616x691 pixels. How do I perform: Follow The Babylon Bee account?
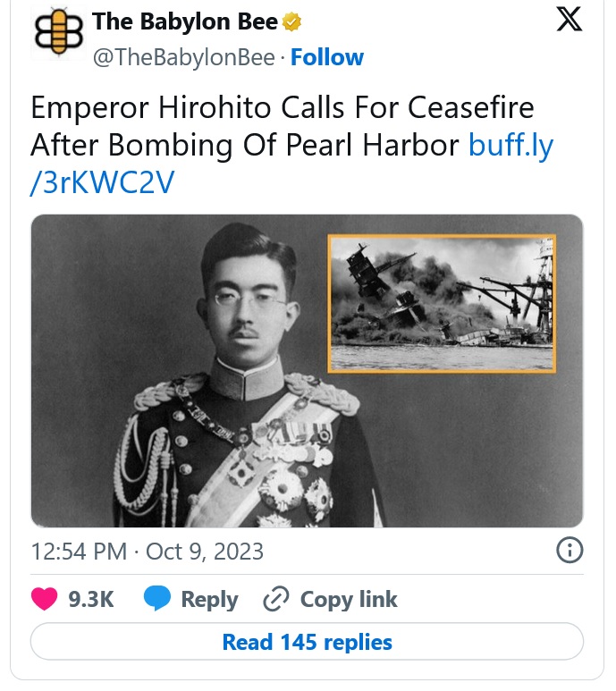point(327,58)
